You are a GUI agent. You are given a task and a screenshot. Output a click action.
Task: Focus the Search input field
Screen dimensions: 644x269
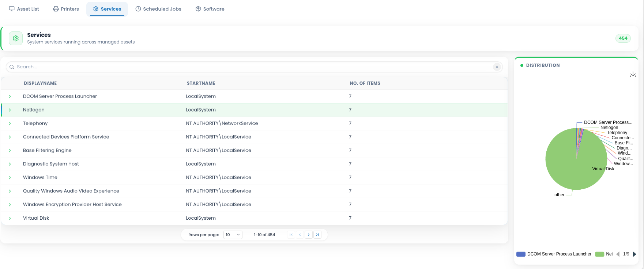click(254, 67)
